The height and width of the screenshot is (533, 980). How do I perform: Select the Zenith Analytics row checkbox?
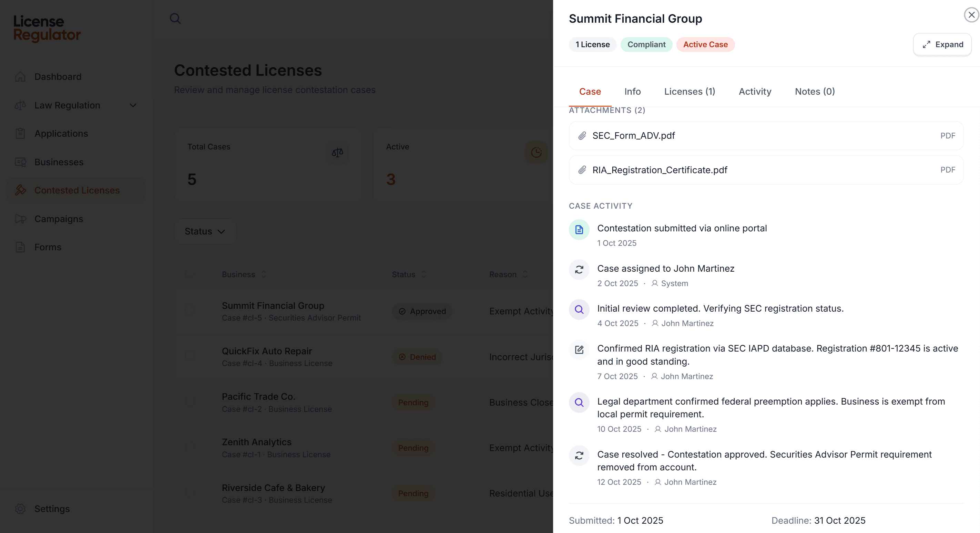[x=190, y=446]
